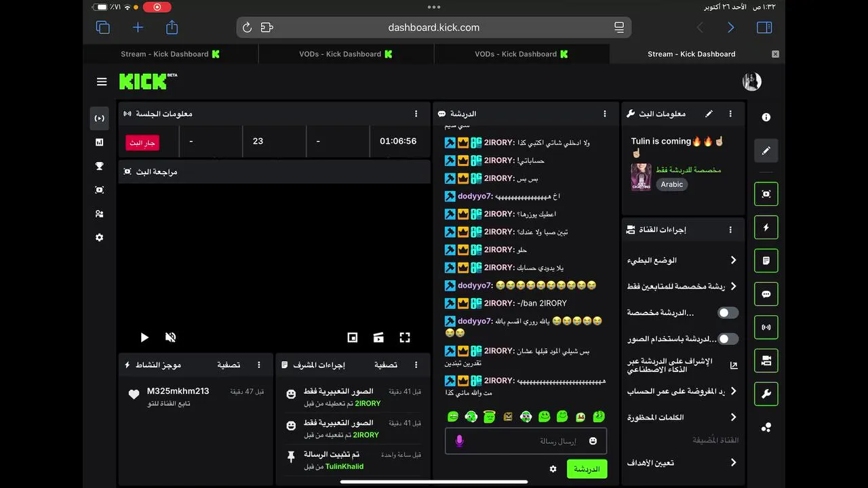The width and height of the screenshot is (868, 488).
Task: Click three-dots cluster icon in right sidebar
Action: point(766,427)
